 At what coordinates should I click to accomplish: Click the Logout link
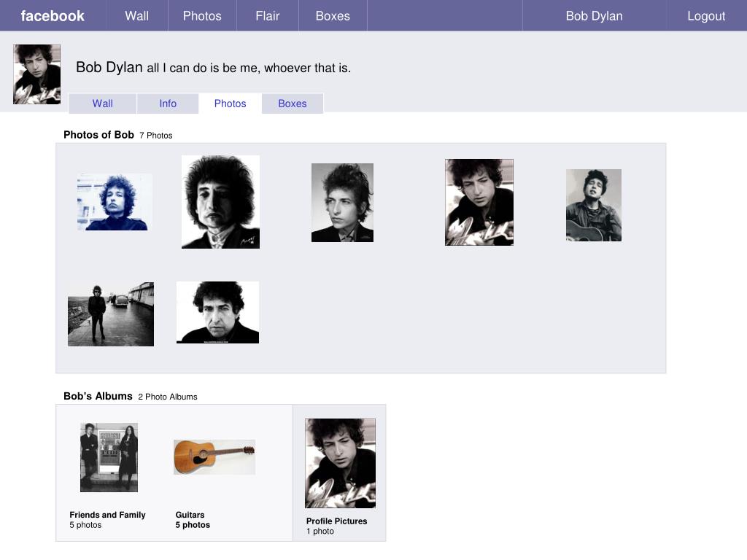(706, 16)
